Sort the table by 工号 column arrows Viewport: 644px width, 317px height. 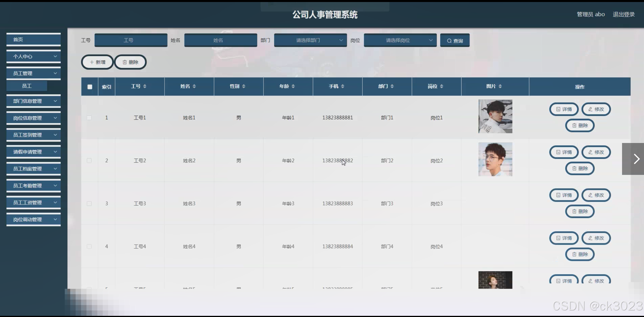click(145, 86)
